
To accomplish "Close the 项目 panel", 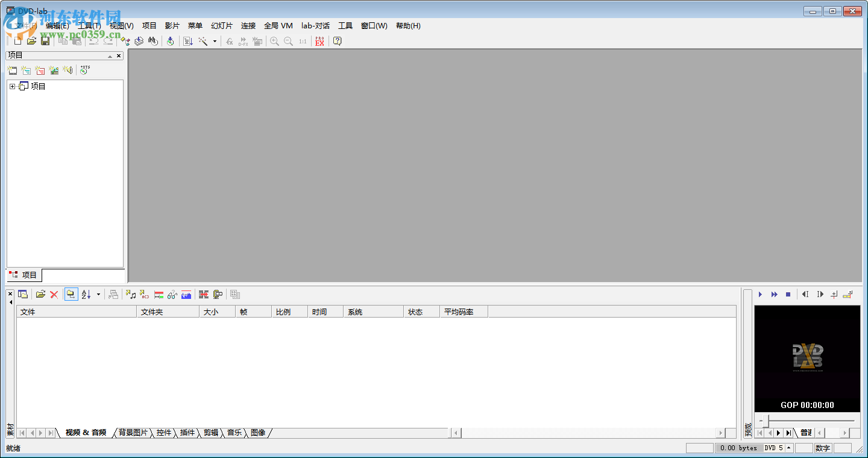I will point(119,56).
